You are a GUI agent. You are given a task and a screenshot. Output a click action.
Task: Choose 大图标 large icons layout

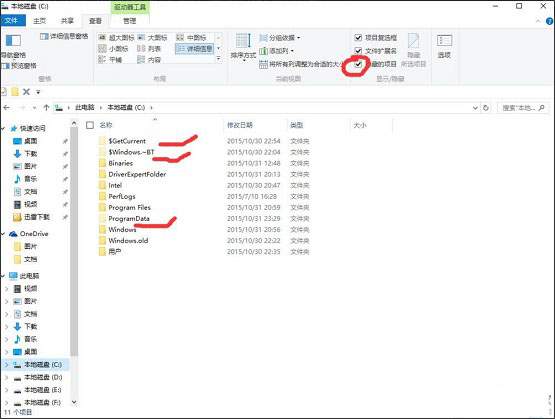[152, 38]
